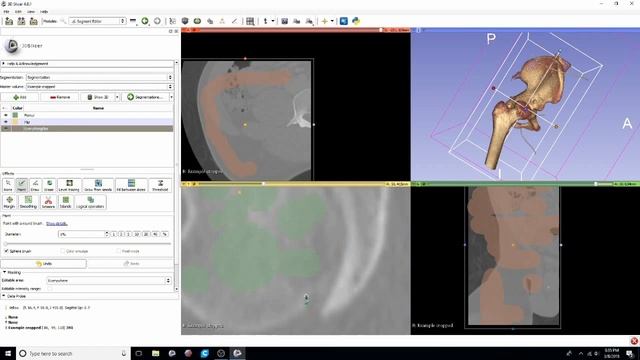Image resolution: width=640 pixels, height=360 pixels.
Task: Uncheck the Sphere brush checkbox
Action: 6,251
